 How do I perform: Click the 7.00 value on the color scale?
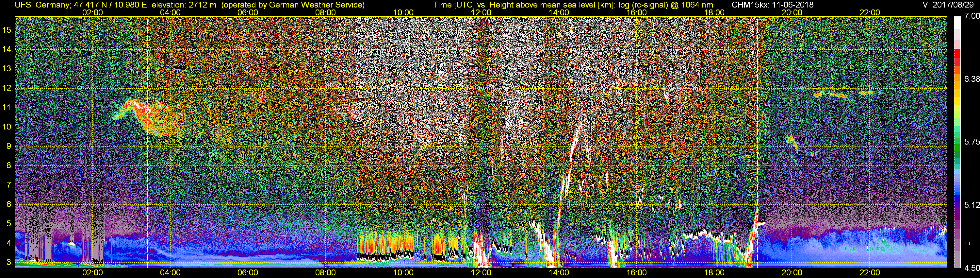pyautogui.click(x=972, y=16)
